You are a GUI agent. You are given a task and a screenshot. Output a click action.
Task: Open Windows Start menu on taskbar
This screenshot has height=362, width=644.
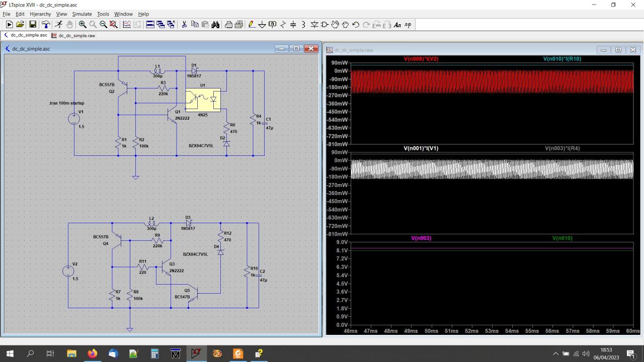(x=10, y=353)
